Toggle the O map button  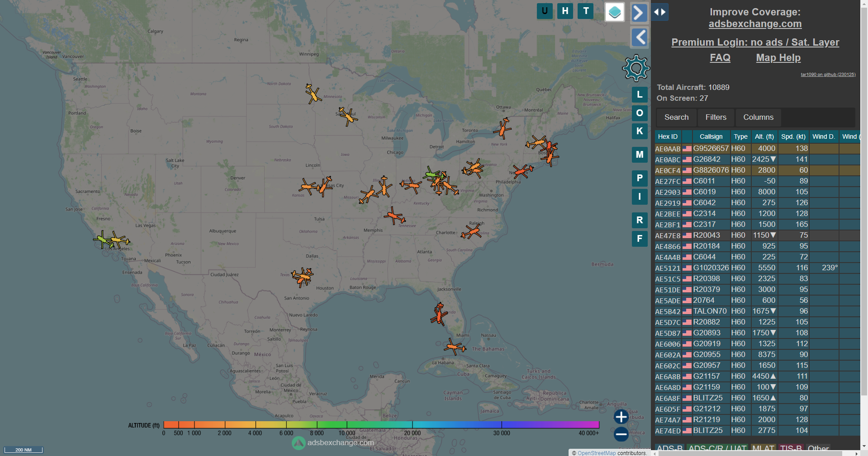pos(640,113)
